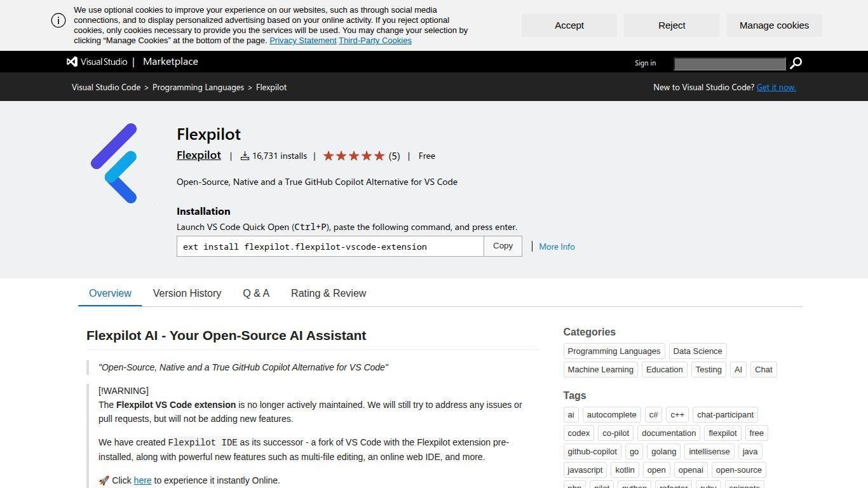Open the Flexpilot publisher link
Screen dimensions: 868x488
pos(199,156)
